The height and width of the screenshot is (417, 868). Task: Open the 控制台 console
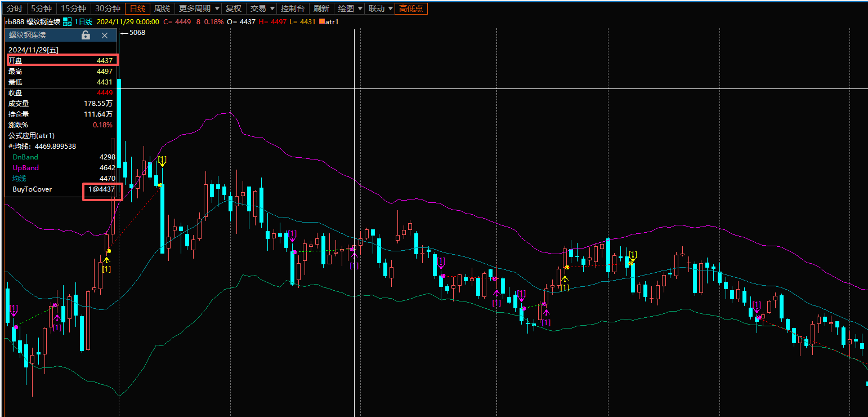[293, 8]
